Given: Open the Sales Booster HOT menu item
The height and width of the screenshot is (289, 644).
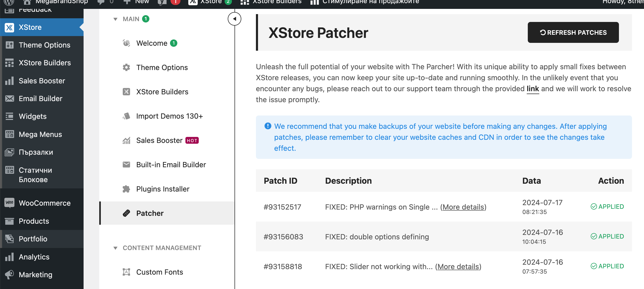Looking at the screenshot, I should pyautogui.click(x=159, y=140).
